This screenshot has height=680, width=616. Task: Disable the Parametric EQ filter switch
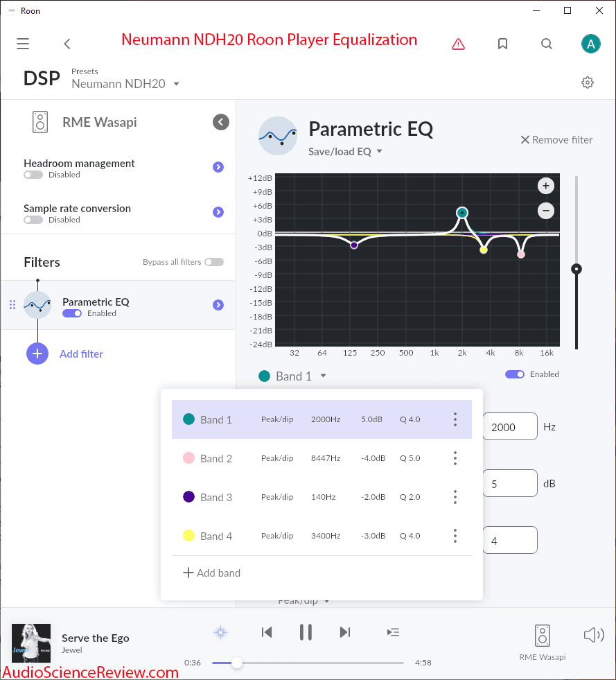pyautogui.click(x=72, y=313)
